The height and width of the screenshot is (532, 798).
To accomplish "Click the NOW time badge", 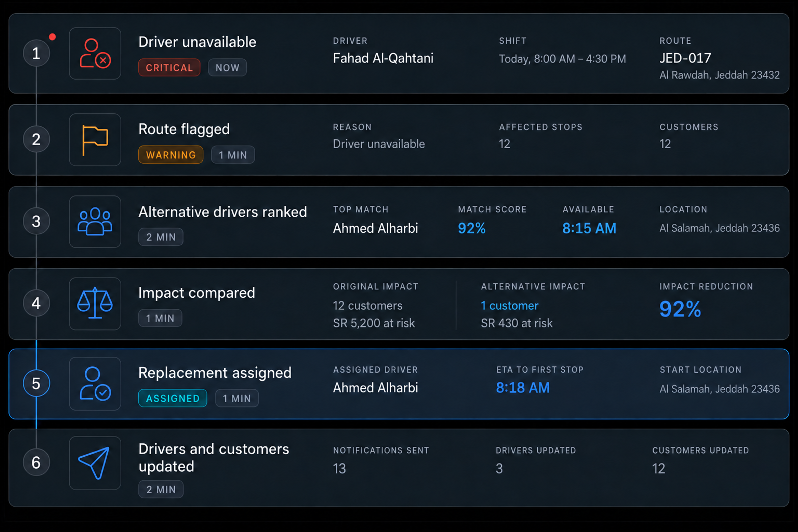I will point(227,68).
